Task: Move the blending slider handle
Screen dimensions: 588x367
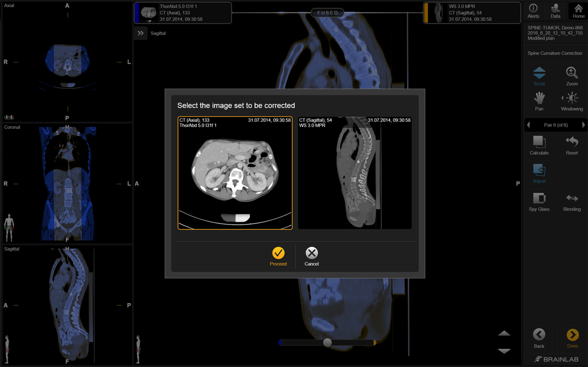Action: tap(327, 343)
